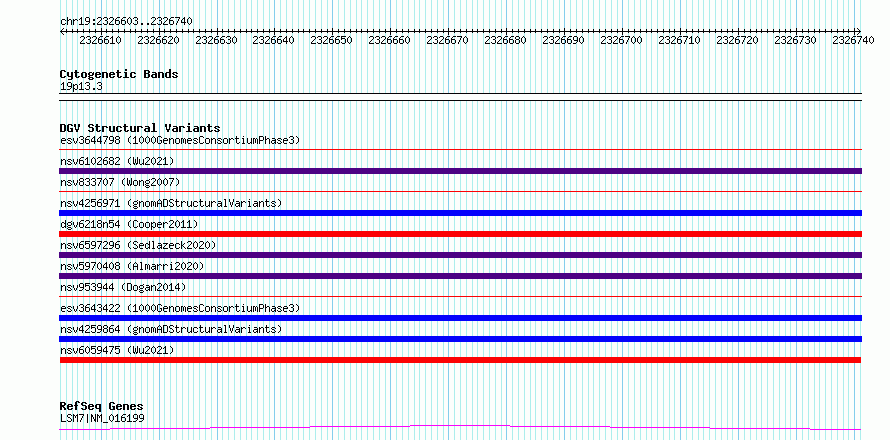
Task: Click ruler position 2326630
Action: point(216,40)
